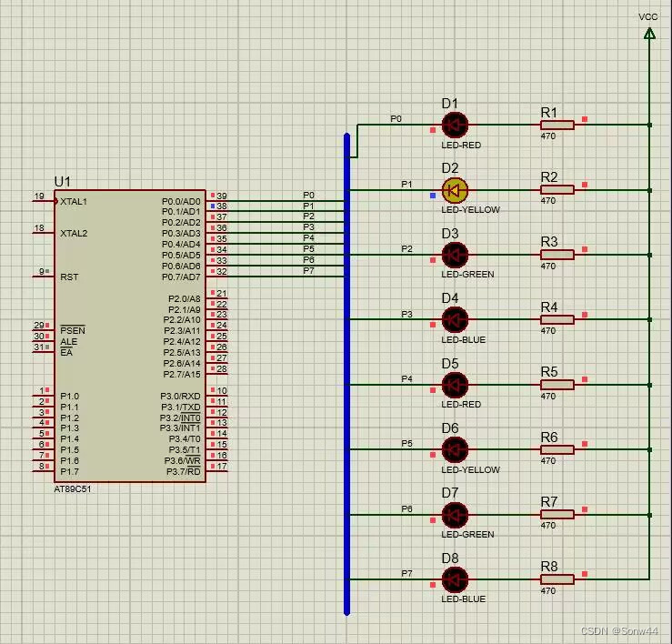Screen dimensions: 672x644
Task: Click the RST pin label
Action: click(x=69, y=277)
